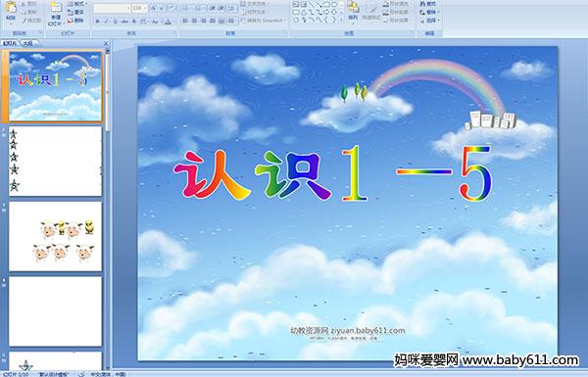588x377 pixels.
Task: Open the Shape Fill dropdown
Action: [x=396, y=4]
